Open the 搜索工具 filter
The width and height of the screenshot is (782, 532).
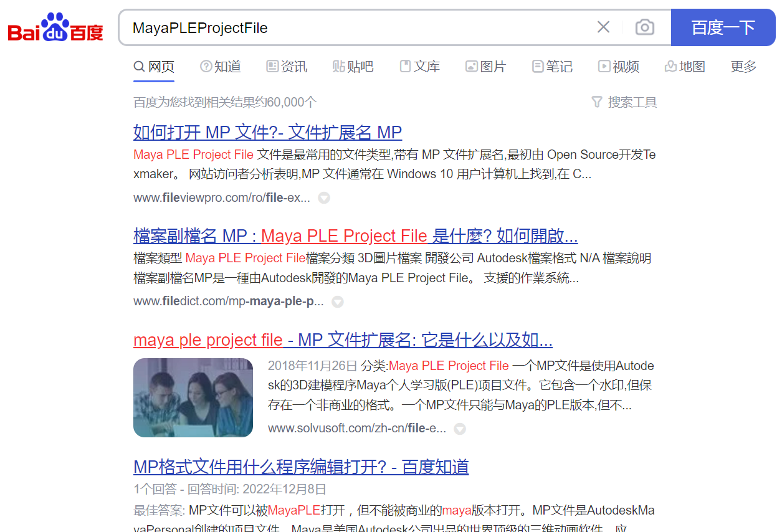[624, 102]
